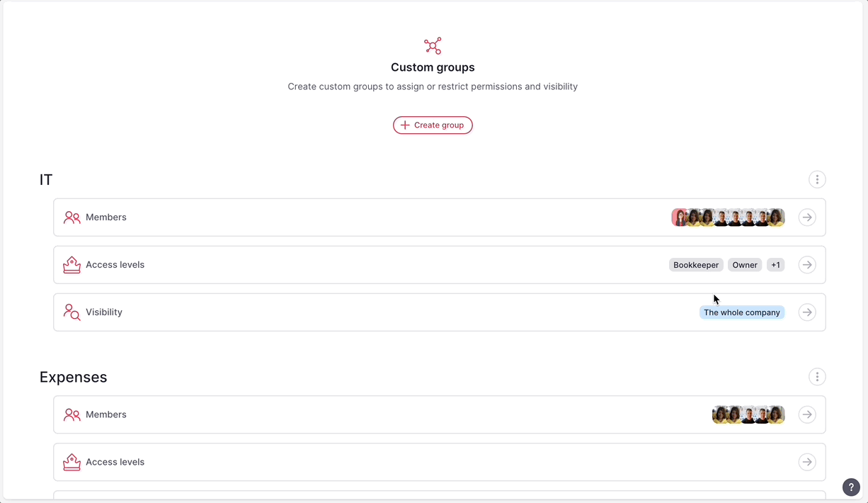
Task: Click the Expenses member avatar stack
Action: pyautogui.click(x=748, y=414)
